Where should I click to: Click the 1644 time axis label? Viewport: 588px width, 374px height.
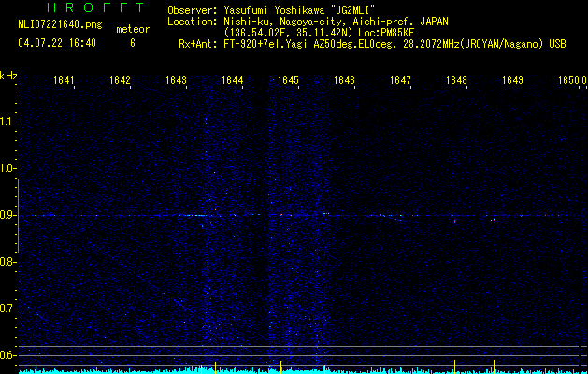point(232,79)
